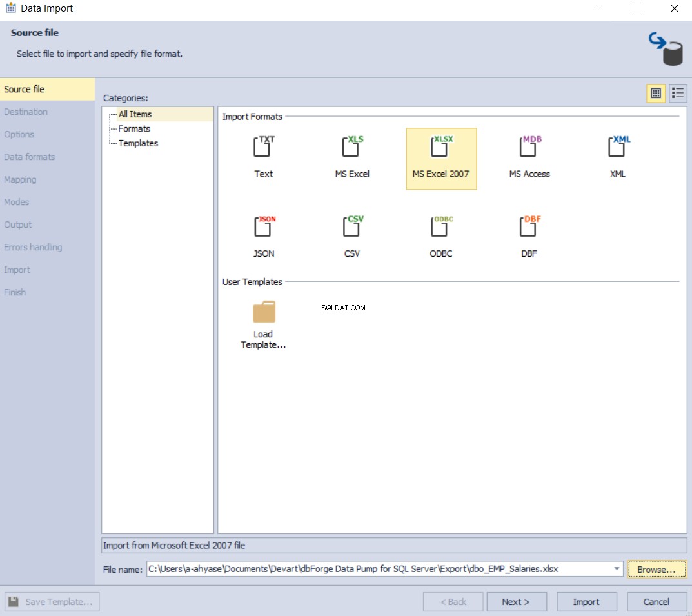Viewport: 692px width, 616px height.
Task: Select the DBF import format
Action: (x=529, y=237)
